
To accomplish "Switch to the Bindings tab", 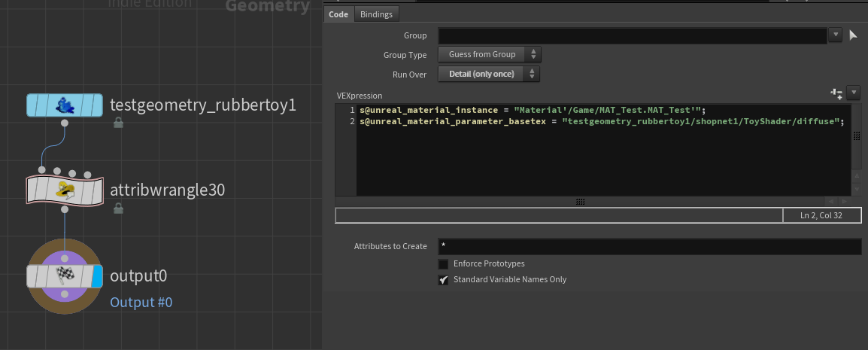I will [376, 14].
